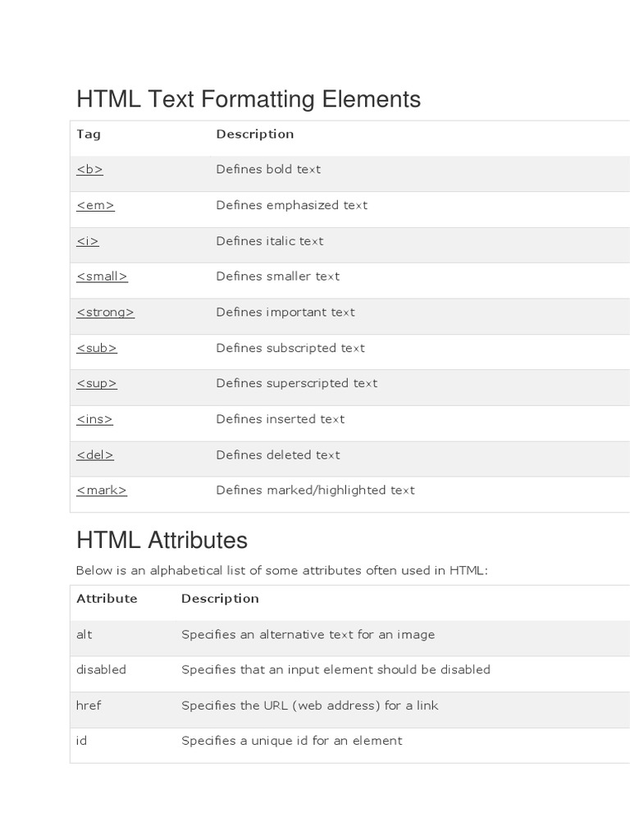
Task: Click the Tag column header
Action: pos(89,134)
